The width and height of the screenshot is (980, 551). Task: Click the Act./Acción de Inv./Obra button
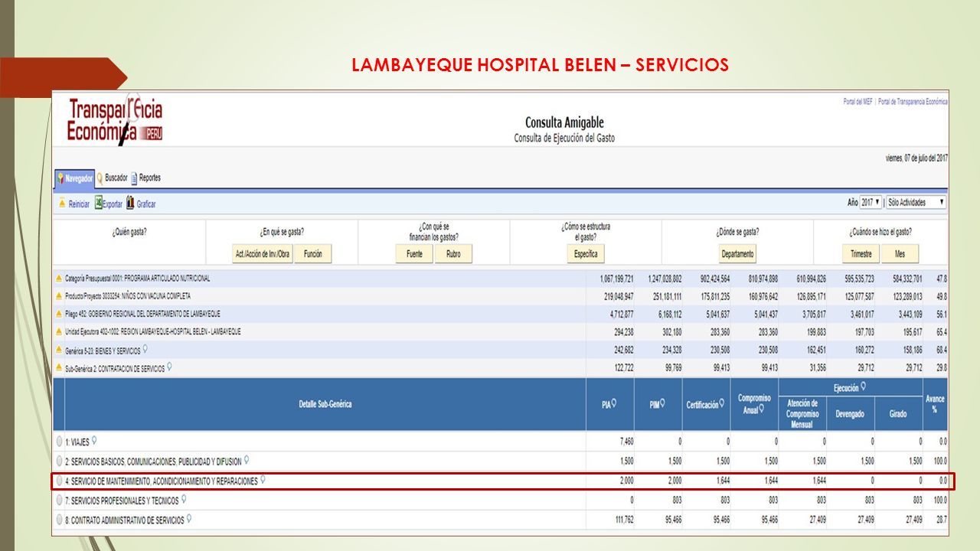262,254
